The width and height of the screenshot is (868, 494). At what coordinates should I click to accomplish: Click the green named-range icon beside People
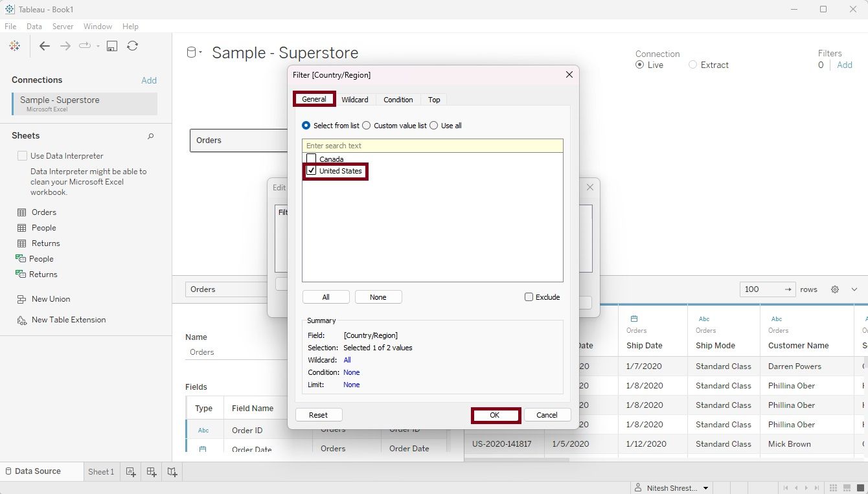(x=21, y=259)
